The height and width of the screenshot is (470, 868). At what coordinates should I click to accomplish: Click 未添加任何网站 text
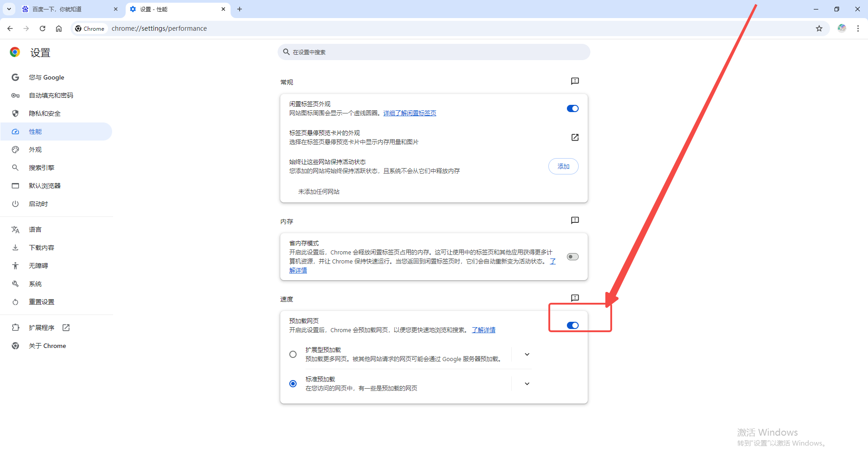click(319, 192)
